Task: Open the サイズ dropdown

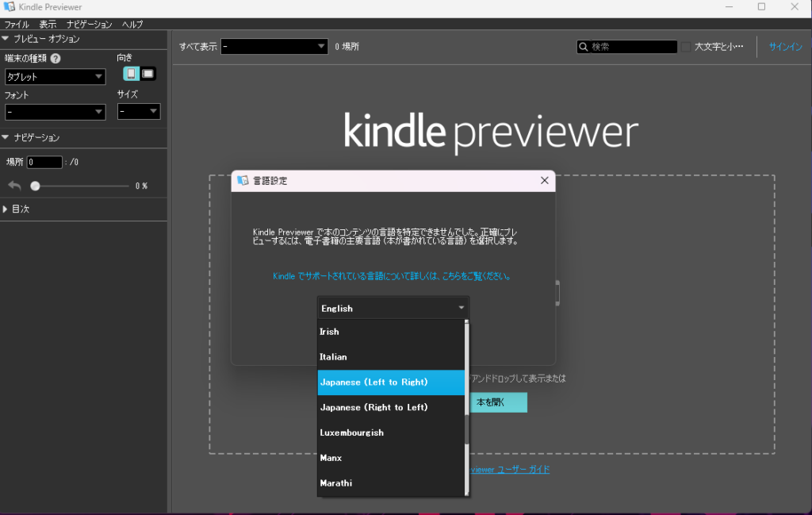Action: pos(139,112)
